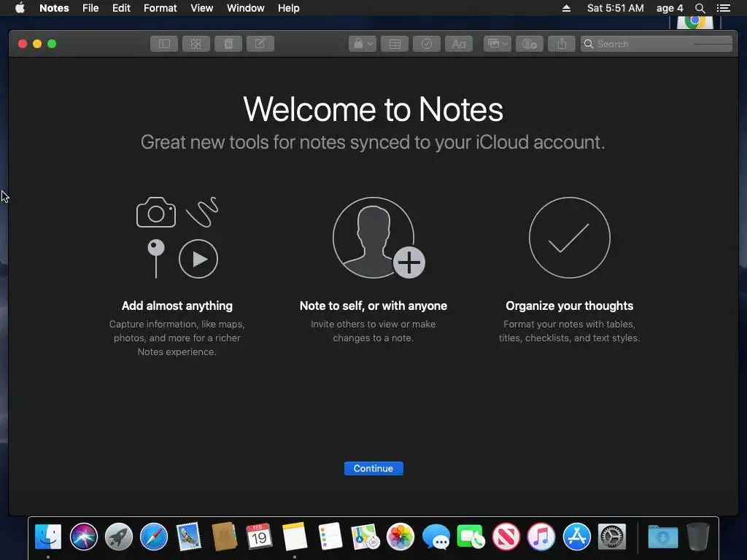
Task: Click the green zoom window button
Action: [52, 44]
